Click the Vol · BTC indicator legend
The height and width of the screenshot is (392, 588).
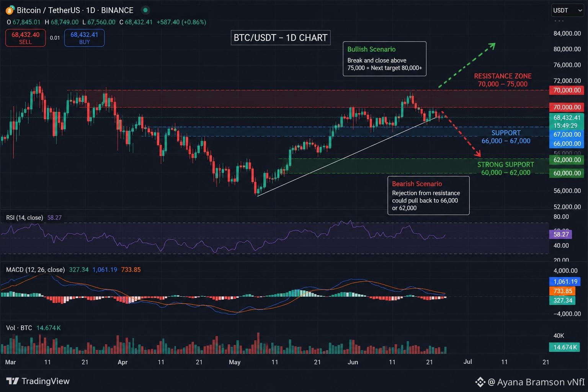pyautogui.click(x=19, y=328)
